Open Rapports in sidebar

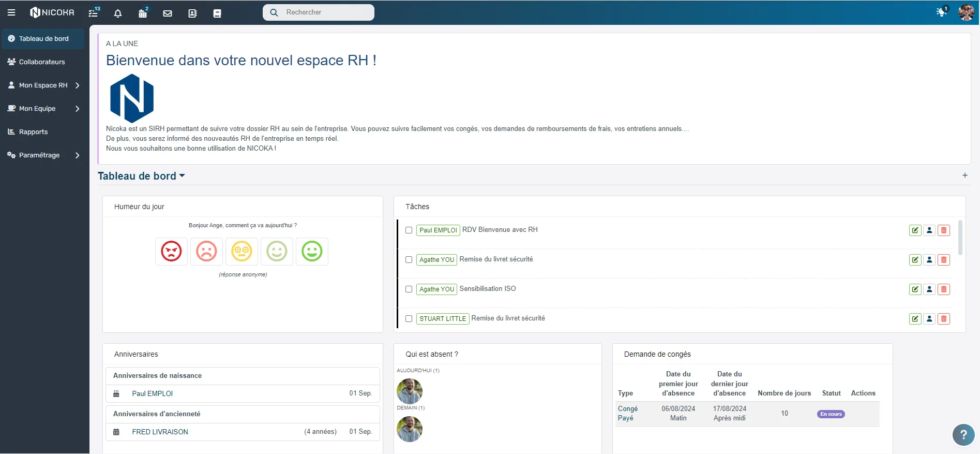(43, 132)
